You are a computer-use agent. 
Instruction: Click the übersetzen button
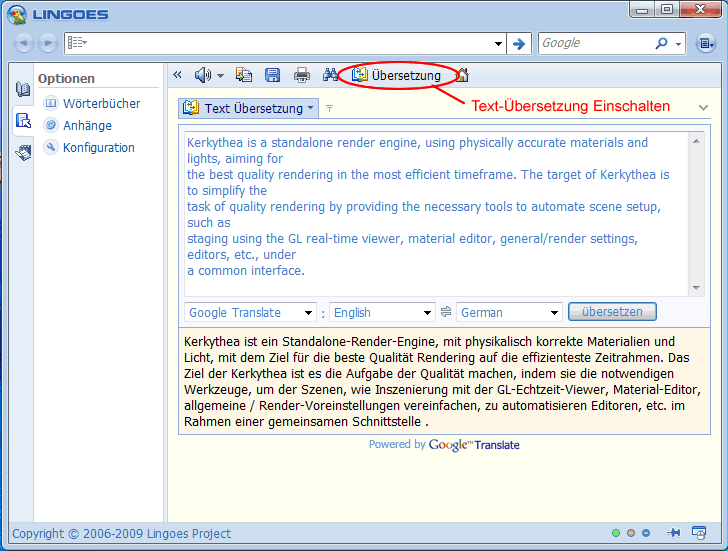pyautogui.click(x=612, y=312)
